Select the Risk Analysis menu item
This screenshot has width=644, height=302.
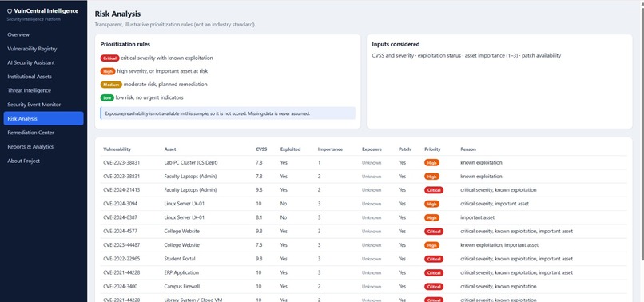43,118
